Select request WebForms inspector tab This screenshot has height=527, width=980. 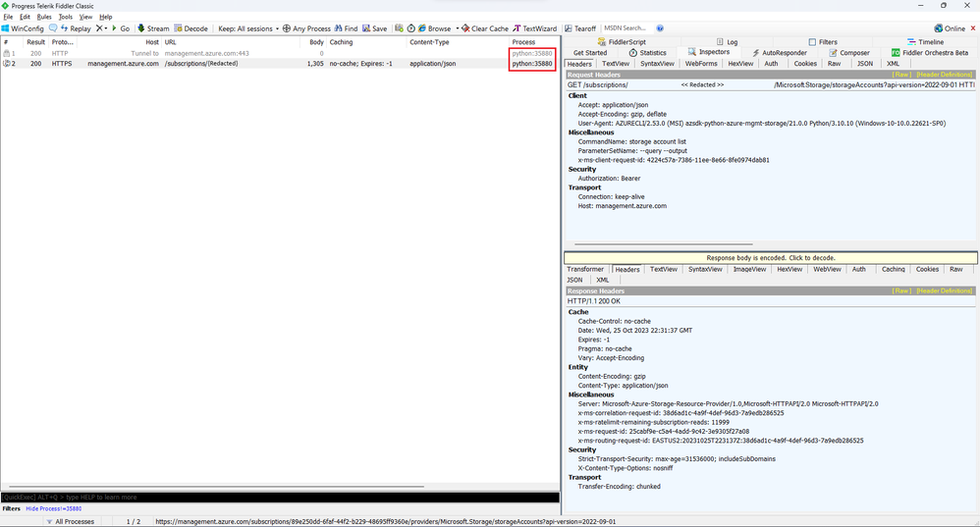tap(700, 64)
